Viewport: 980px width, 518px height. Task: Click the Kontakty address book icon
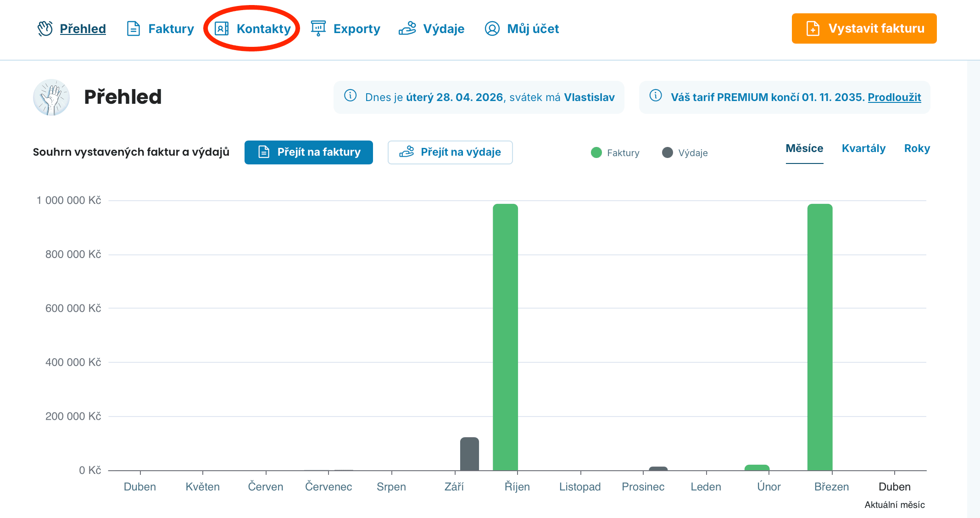[222, 28]
